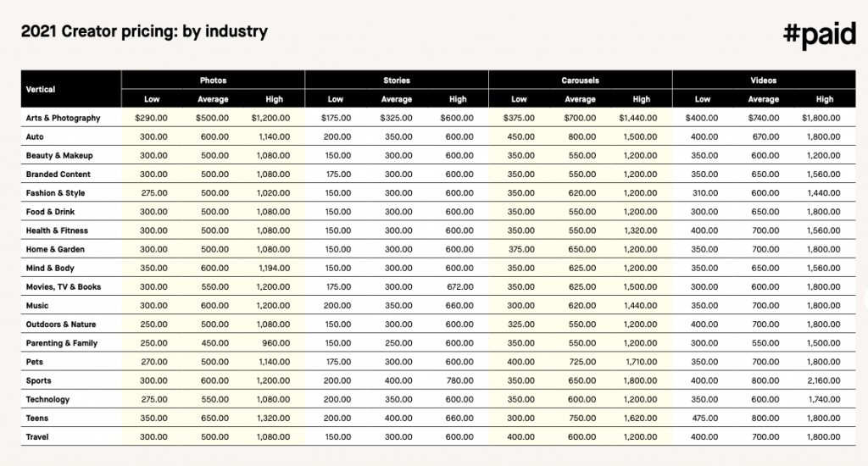868x466 pixels.
Task: Click the Sports Videos High value 2,160.00
Action: [x=821, y=381]
